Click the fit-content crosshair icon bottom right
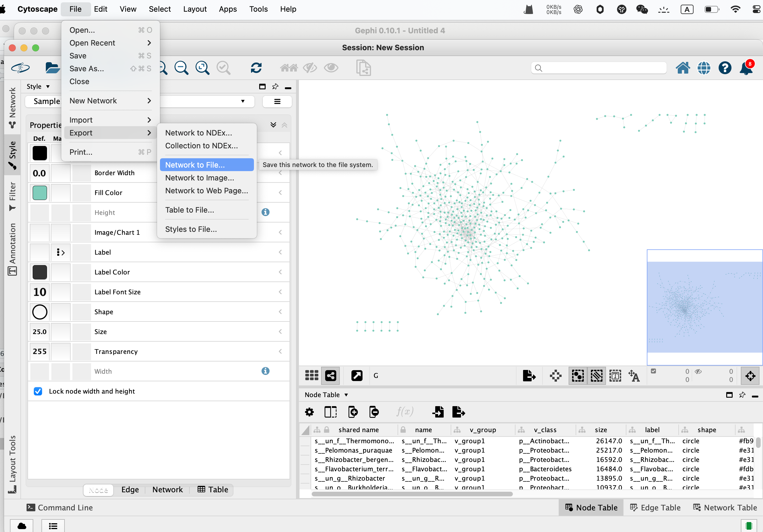This screenshot has height=532, width=763. tap(750, 376)
